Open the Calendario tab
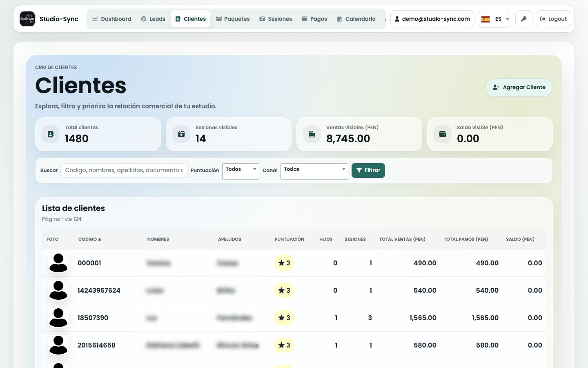The image size is (588, 368). pyautogui.click(x=356, y=19)
